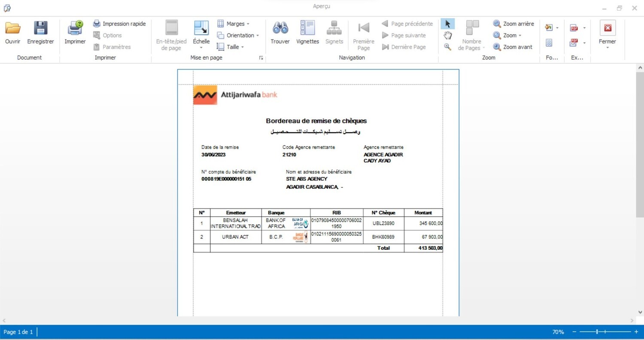Screen dimensions: 644x340
Task: Click the 'RIB' column header
Action: point(337,212)
